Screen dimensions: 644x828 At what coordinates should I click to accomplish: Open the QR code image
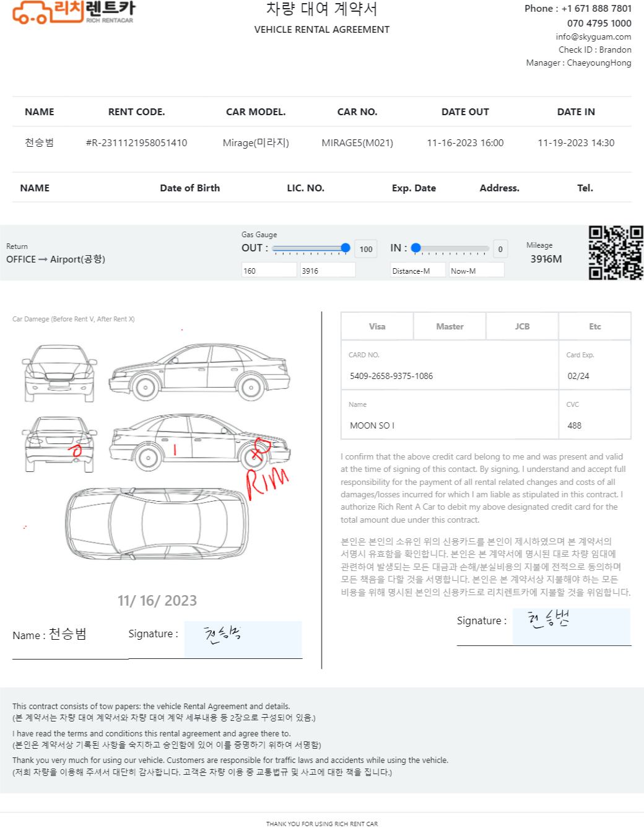click(616, 253)
